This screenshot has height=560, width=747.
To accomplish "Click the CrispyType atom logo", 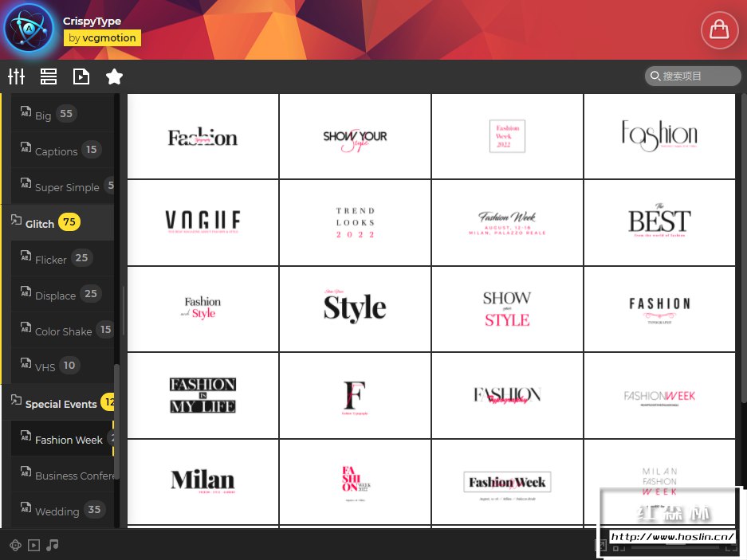I will [x=29, y=29].
